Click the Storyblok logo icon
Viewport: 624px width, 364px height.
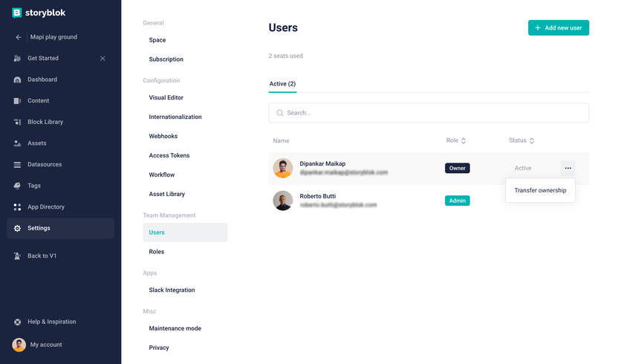point(16,13)
